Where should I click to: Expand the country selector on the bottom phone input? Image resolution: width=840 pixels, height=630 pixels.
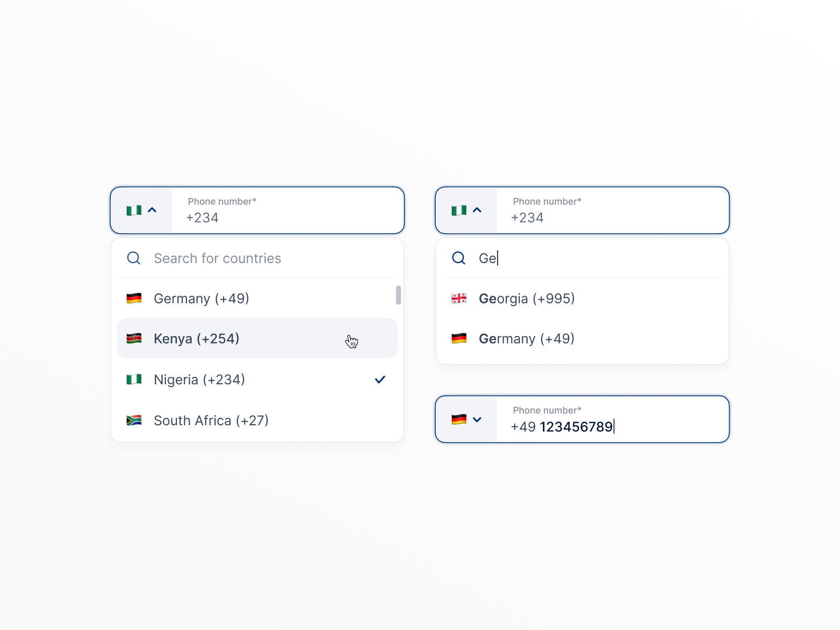tap(478, 419)
